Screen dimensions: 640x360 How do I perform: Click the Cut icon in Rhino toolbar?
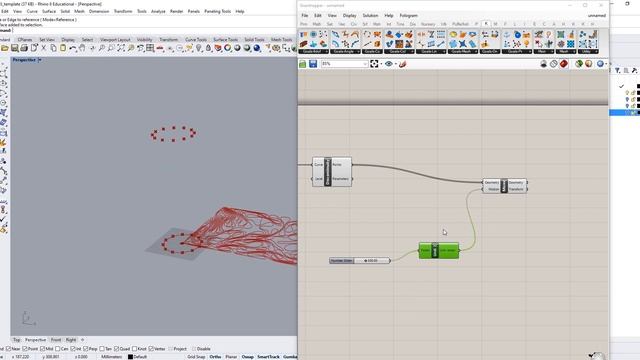coord(44,48)
